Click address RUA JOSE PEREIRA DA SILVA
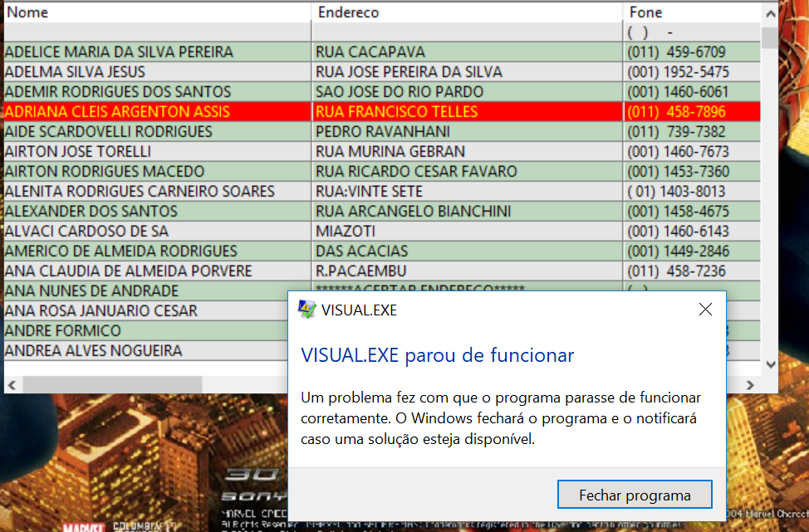809x532 pixels. point(409,71)
